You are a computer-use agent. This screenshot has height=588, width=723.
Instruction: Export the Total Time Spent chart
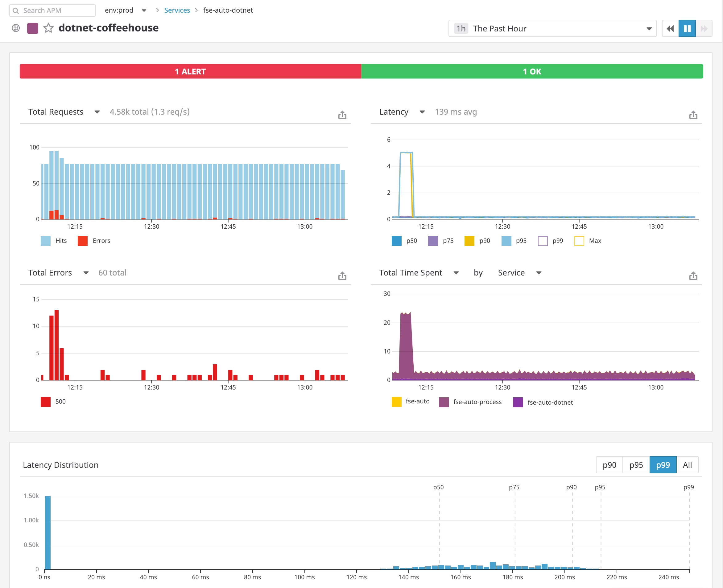693,276
